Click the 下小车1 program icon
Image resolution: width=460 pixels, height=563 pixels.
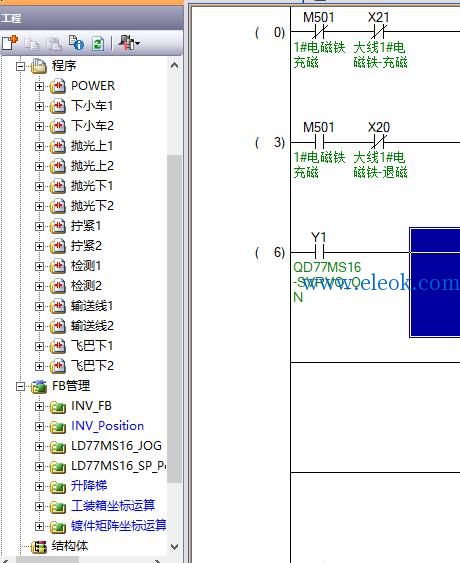(57, 106)
